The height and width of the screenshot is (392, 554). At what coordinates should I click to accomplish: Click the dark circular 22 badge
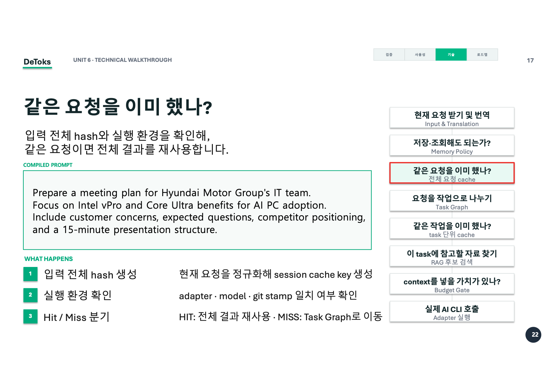533,335
